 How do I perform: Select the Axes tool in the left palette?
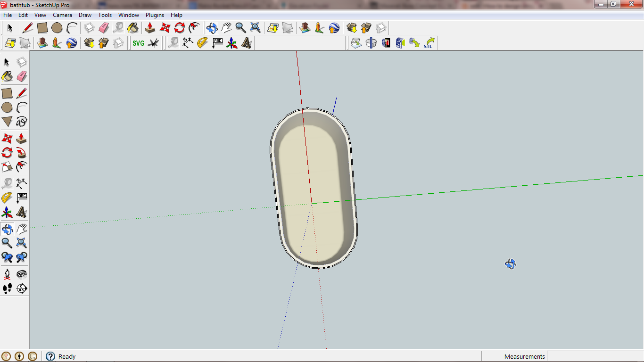tap(7, 213)
